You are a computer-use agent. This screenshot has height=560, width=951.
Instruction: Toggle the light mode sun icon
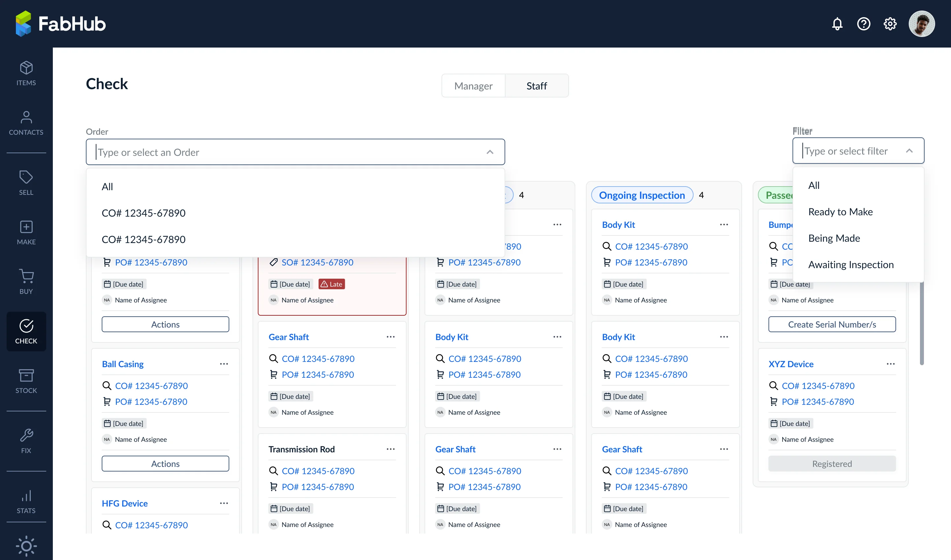(26, 546)
